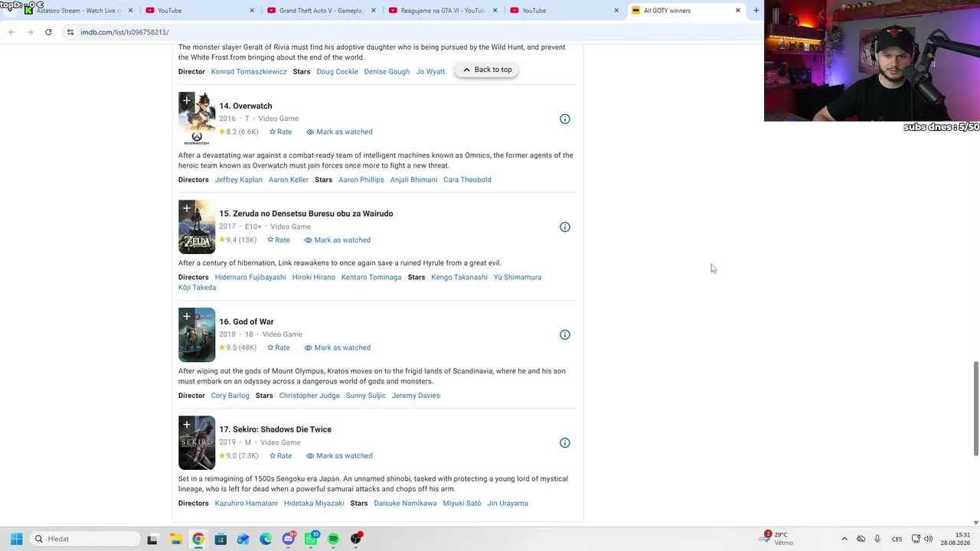Open director Cory Barlog's page
Screen dimensions: 980x551
click(x=230, y=396)
